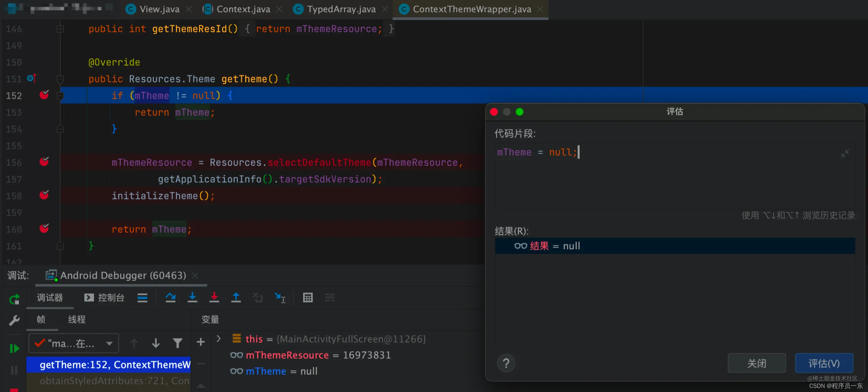Click the 评估(V) evaluate button
Viewport: 868px width, 392px height.
tap(824, 363)
